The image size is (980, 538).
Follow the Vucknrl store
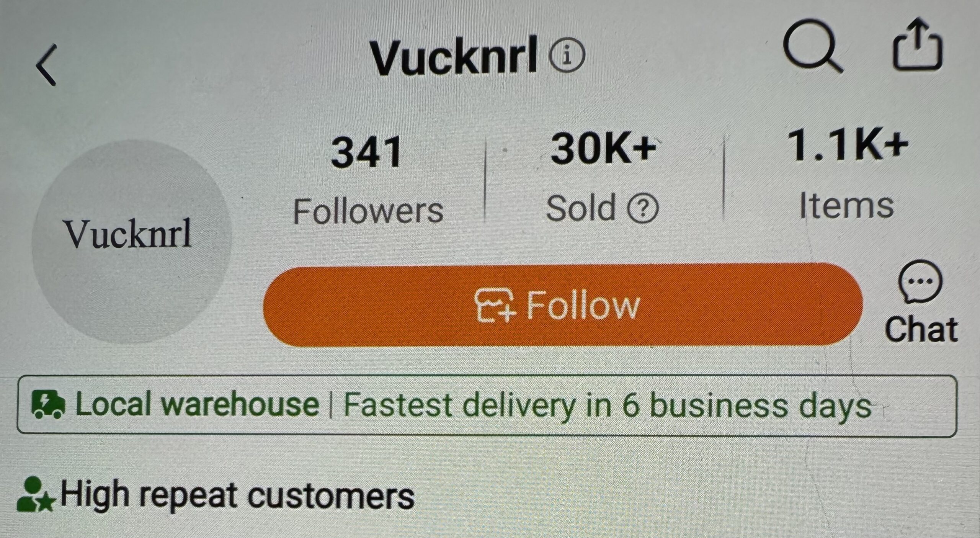point(563,305)
